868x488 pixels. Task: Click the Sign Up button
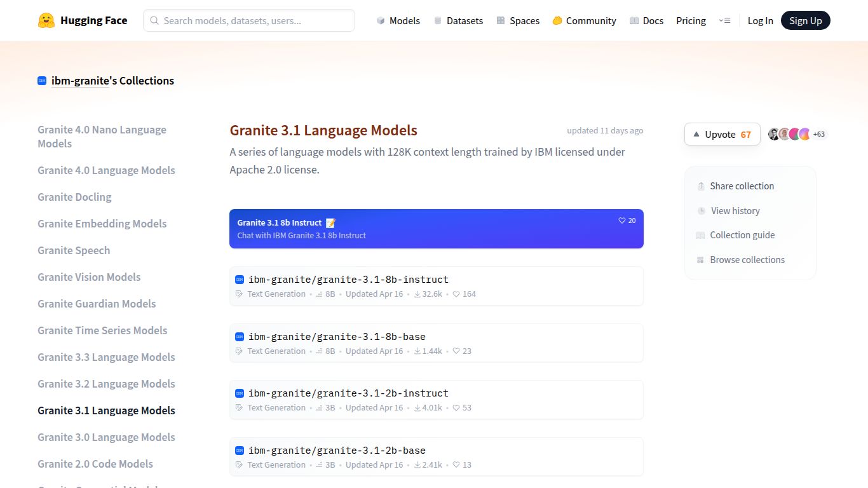pos(805,20)
